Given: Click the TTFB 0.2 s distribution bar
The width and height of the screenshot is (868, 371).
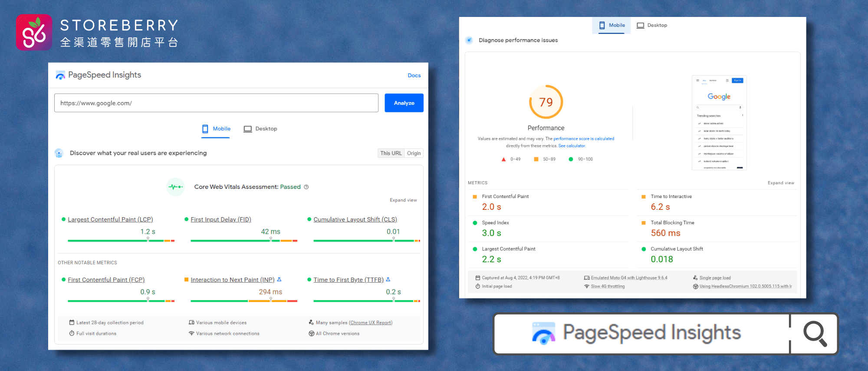Looking at the screenshot, I should pyautogui.click(x=367, y=301).
